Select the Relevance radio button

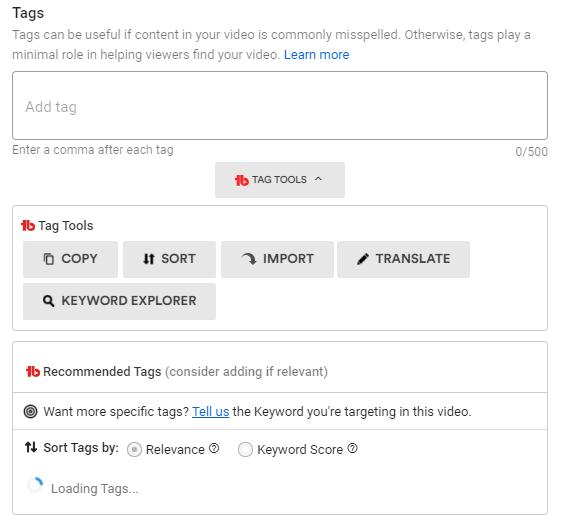pos(134,449)
